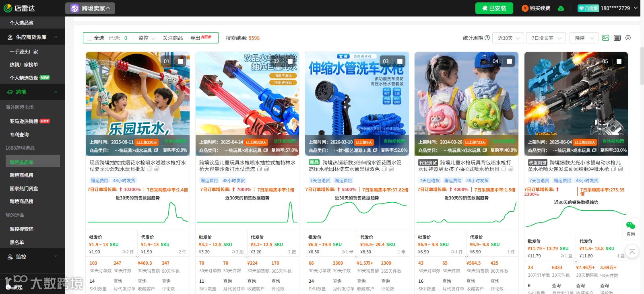Click 导出 NEW button
644x294 pixels.
200,38
